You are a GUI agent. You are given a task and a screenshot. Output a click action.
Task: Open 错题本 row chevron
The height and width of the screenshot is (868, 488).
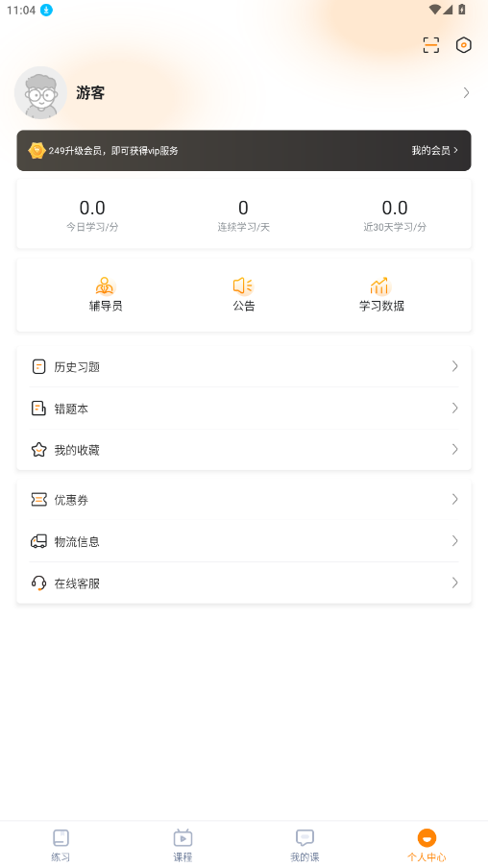(454, 408)
